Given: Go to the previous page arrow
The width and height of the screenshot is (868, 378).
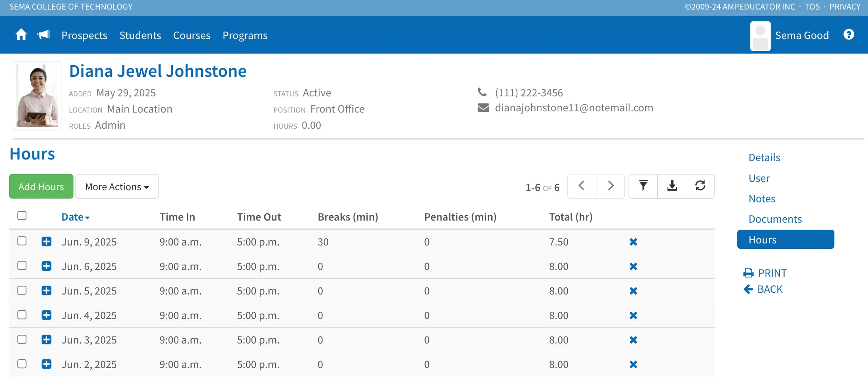Looking at the screenshot, I should 582,186.
